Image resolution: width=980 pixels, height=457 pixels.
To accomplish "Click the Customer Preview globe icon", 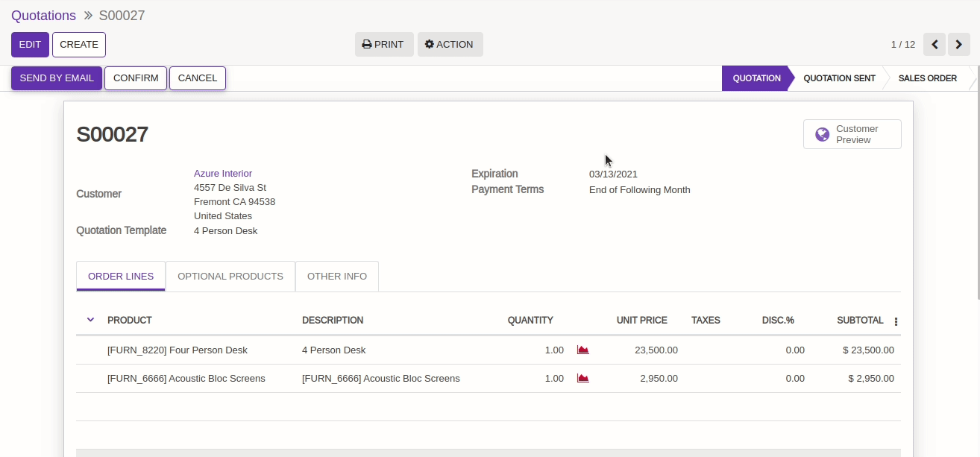I will click(822, 134).
